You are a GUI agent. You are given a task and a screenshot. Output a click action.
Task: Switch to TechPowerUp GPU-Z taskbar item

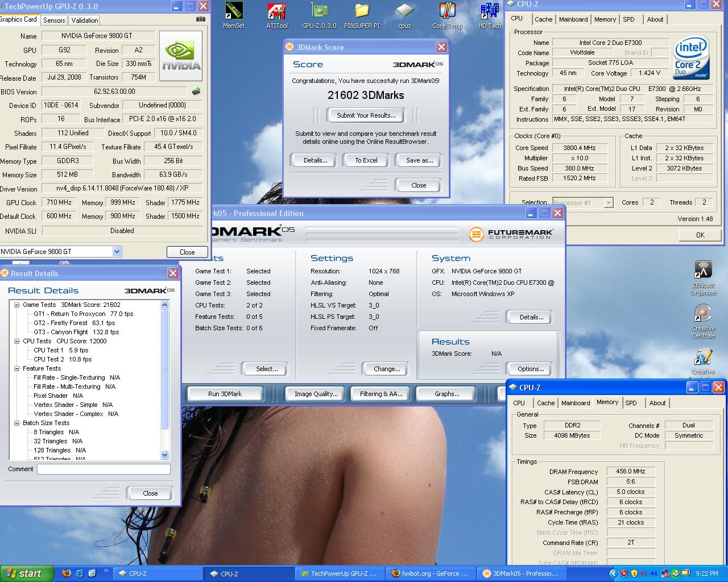(x=340, y=573)
